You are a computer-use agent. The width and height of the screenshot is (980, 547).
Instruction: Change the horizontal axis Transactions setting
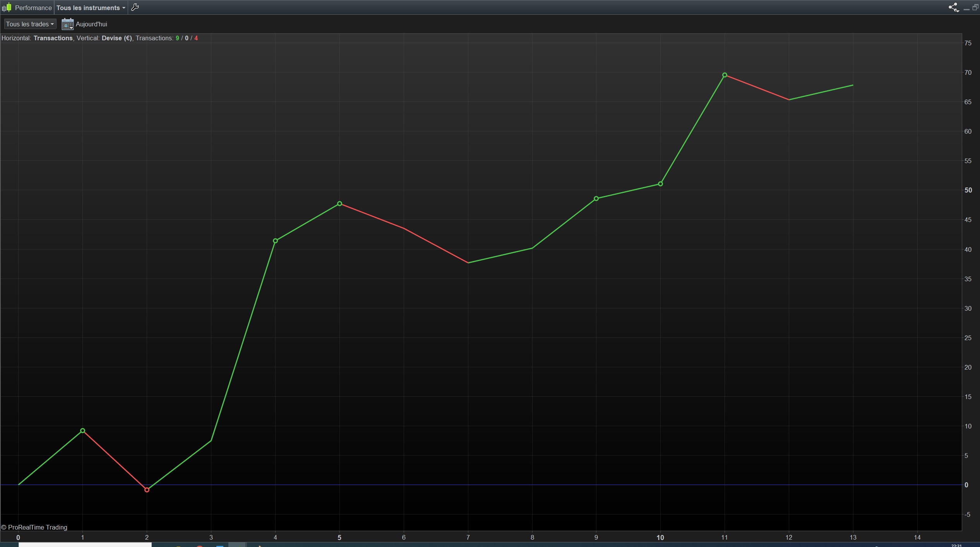(x=53, y=38)
